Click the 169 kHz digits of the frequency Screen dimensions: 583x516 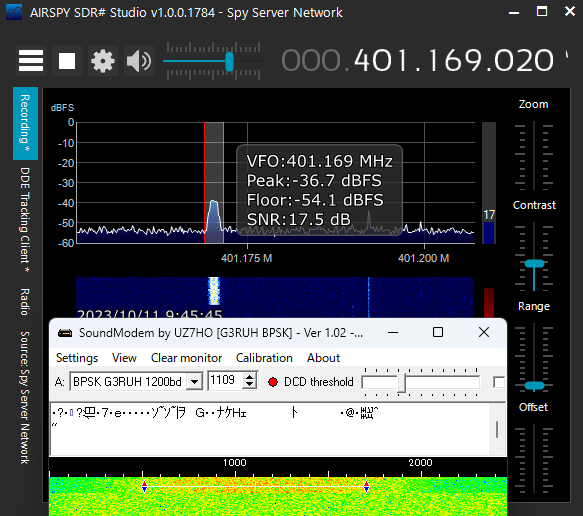click(455, 61)
